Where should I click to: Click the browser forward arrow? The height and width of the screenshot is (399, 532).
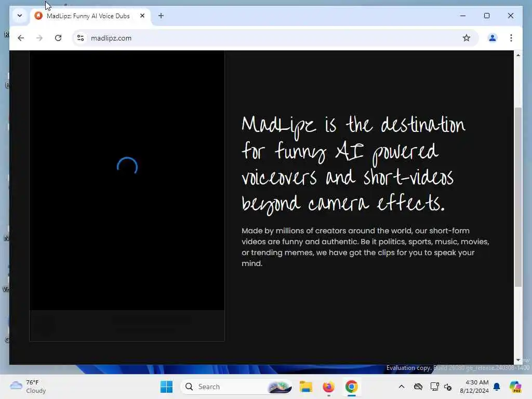tap(39, 38)
